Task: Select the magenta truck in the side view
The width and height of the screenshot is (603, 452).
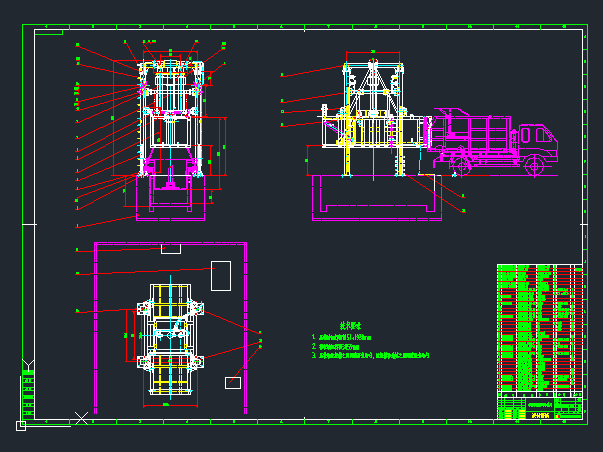Action: pos(493,142)
